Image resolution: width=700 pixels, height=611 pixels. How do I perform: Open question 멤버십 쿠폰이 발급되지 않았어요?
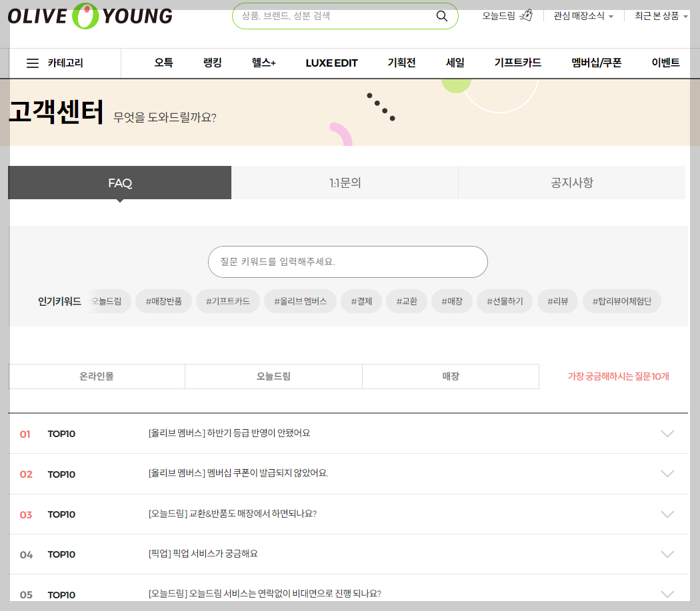[238, 473]
